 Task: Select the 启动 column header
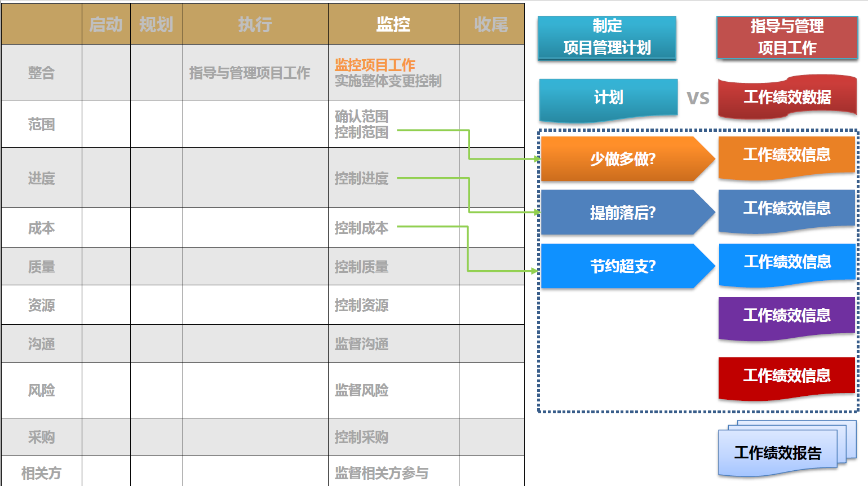pyautogui.click(x=106, y=24)
